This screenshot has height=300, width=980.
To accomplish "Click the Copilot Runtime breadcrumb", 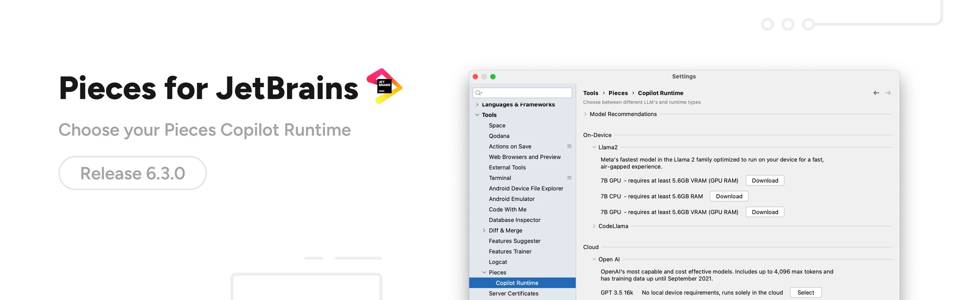I will (x=661, y=93).
